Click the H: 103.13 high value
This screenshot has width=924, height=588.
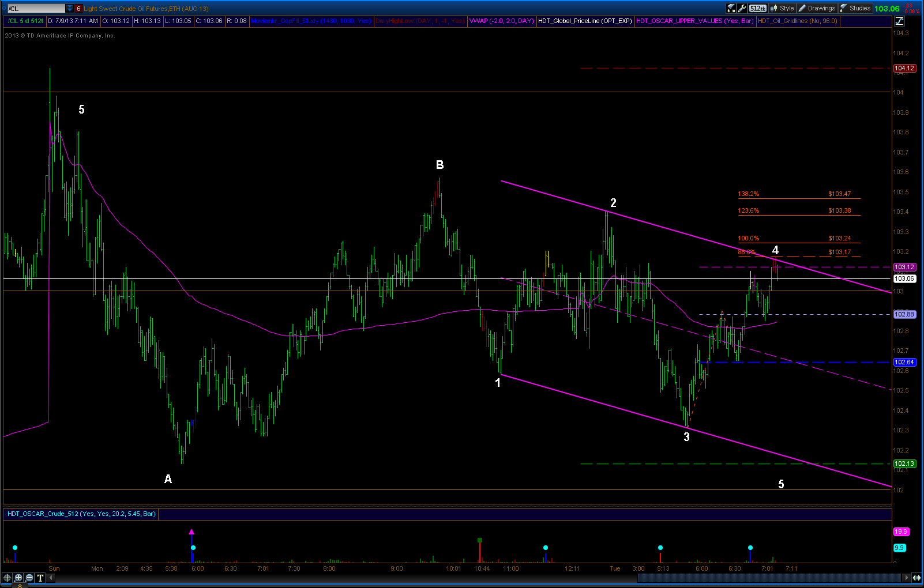[x=147, y=21]
